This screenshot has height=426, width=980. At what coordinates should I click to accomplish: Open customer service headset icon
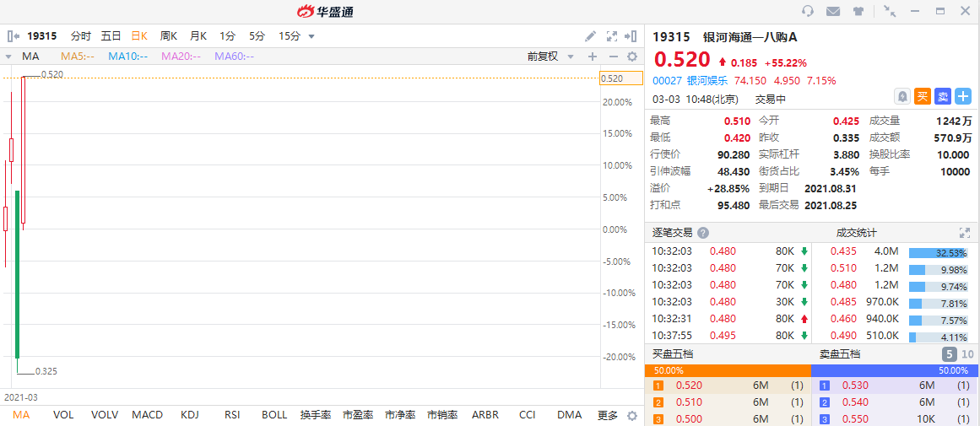click(808, 11)
